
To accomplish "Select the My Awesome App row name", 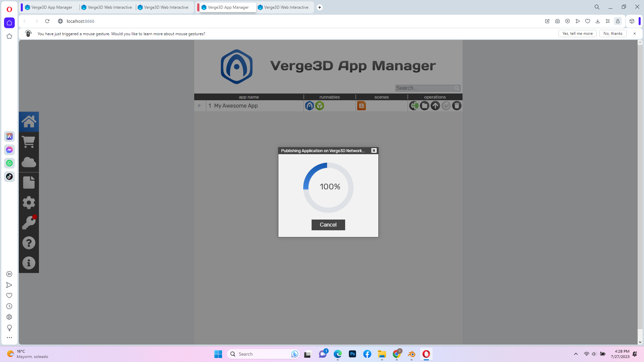I will point(236,106).
